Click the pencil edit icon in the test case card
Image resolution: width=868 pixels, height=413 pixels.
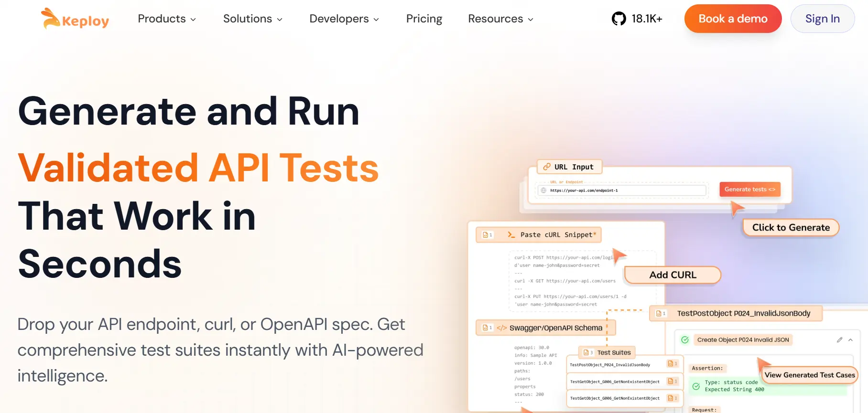click(839, 339)
